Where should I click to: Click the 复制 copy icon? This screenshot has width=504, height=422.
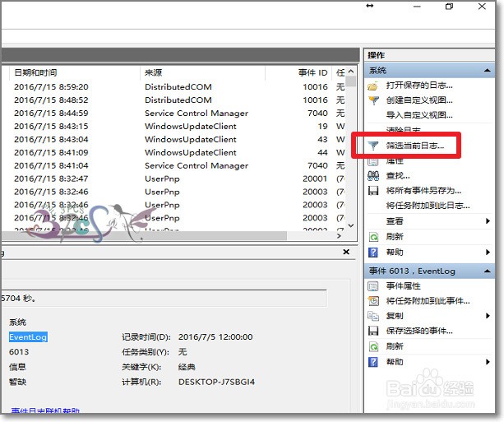tap(373, 316)
